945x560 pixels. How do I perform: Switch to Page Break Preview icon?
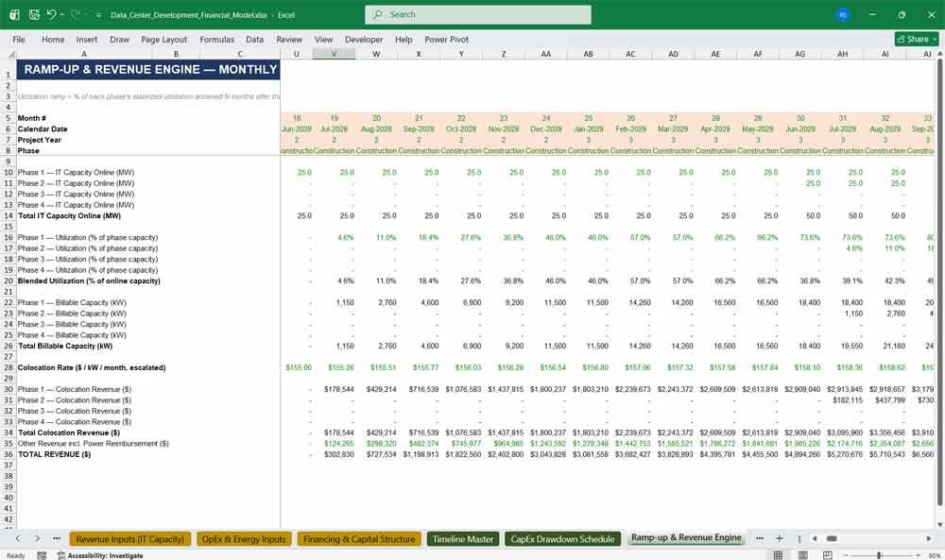coord(828,555)
